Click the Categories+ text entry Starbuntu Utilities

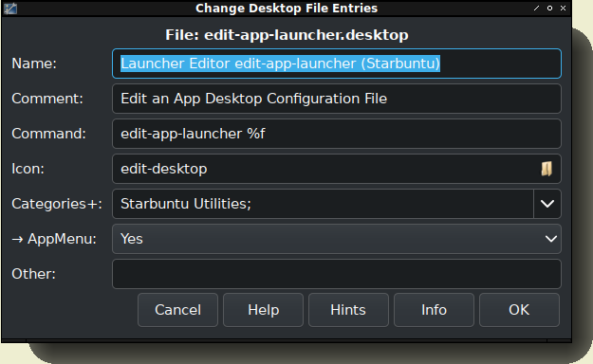click(323, 204)
